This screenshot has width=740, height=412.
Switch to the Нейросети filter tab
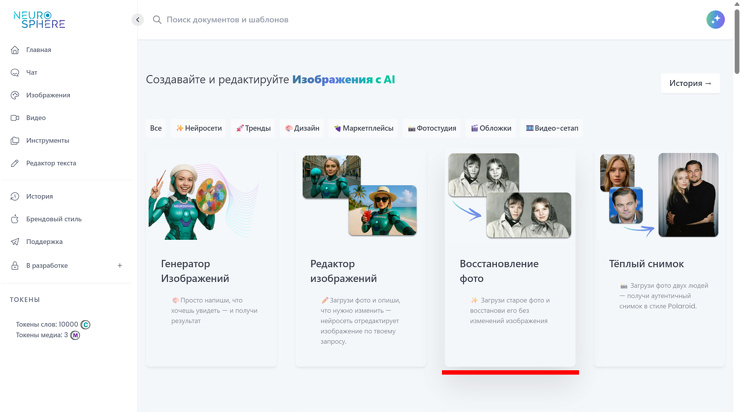(199, 128)
